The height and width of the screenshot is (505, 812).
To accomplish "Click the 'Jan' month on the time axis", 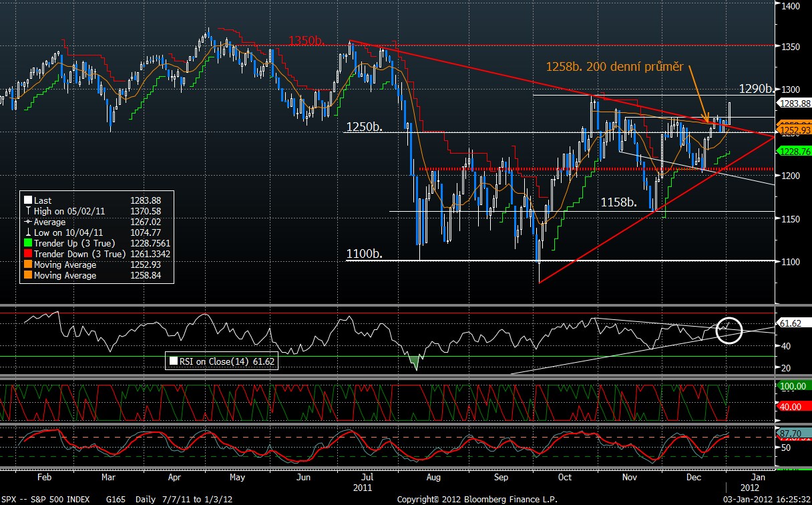I will (x=758, y=478).
